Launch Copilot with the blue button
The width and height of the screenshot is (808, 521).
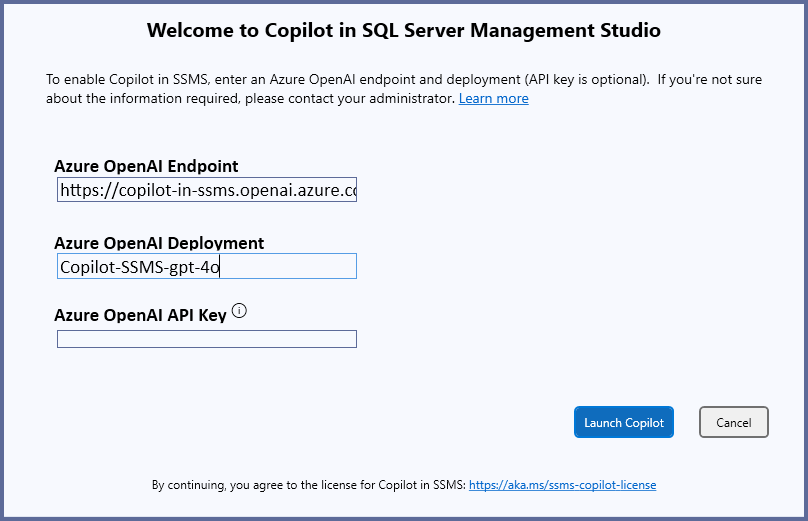(x=624, y=422)
